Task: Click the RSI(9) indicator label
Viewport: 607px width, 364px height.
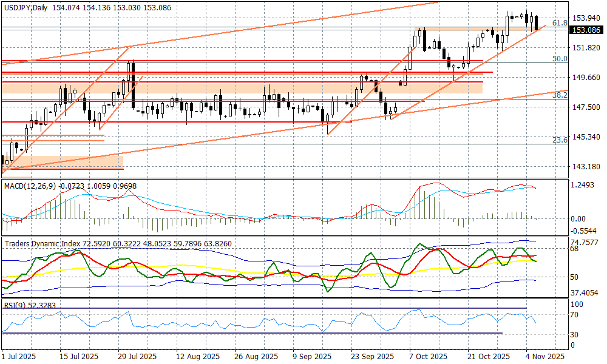Action: (x=13, y=305)
